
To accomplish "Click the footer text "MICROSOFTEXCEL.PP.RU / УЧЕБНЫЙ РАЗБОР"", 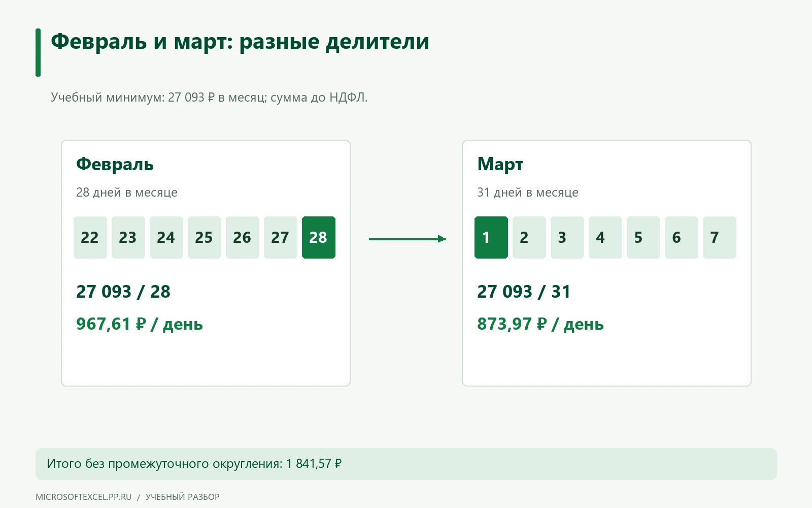I will click(127, 497).
